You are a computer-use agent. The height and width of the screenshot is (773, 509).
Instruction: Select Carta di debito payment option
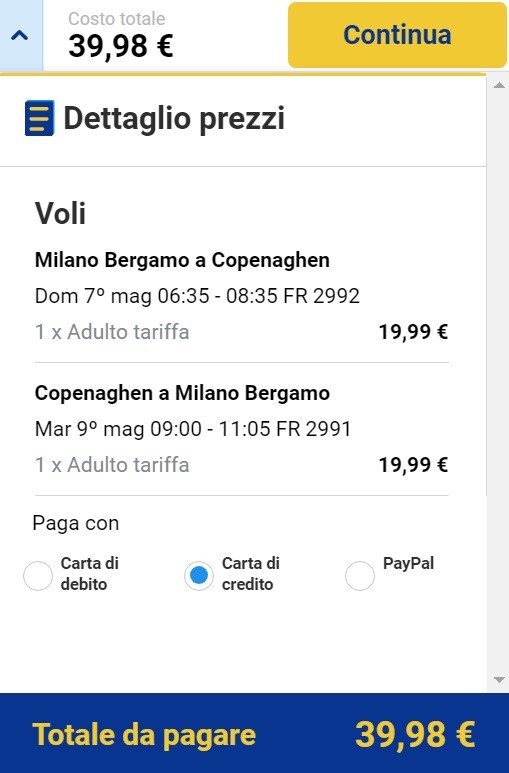coord(38,575)
